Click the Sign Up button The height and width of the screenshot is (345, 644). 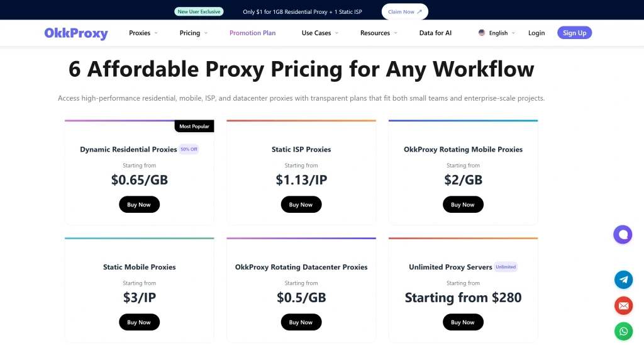click(x=574, y=33)
